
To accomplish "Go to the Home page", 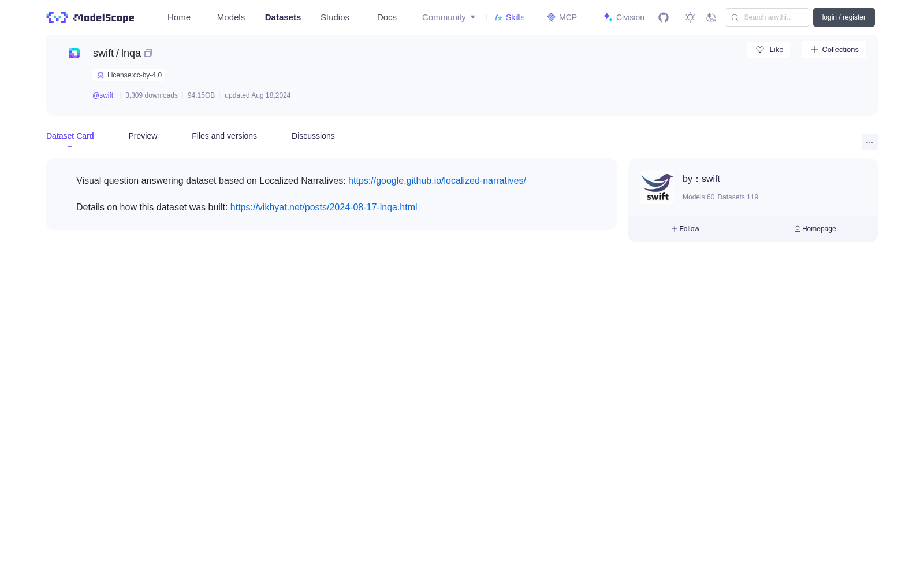I will pyautogui.click(x=179, y=17).
